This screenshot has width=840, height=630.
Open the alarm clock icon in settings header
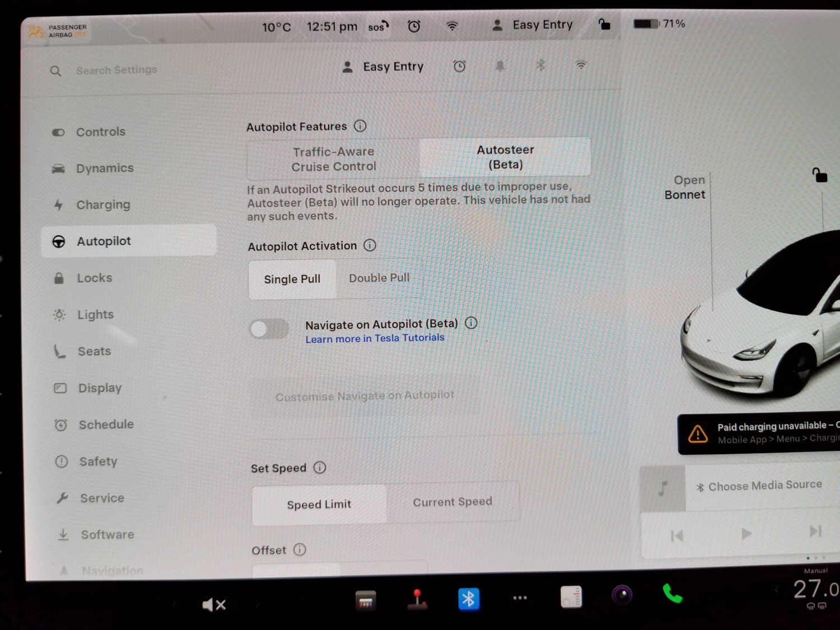(x=459, y=66)
